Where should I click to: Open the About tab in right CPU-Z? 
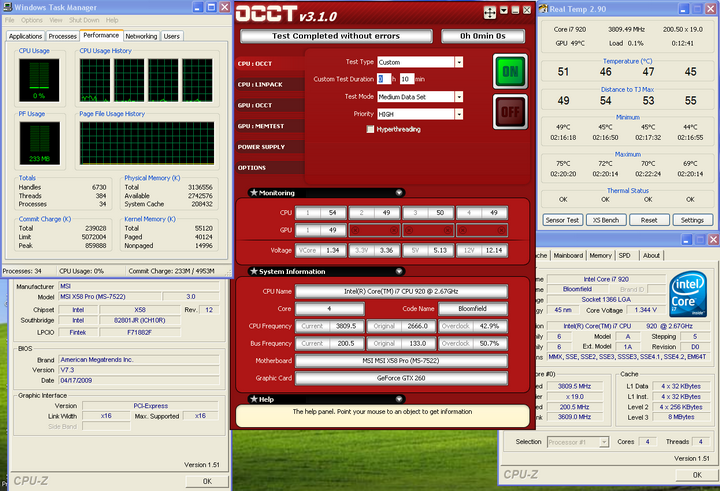(x=651, y=256)
